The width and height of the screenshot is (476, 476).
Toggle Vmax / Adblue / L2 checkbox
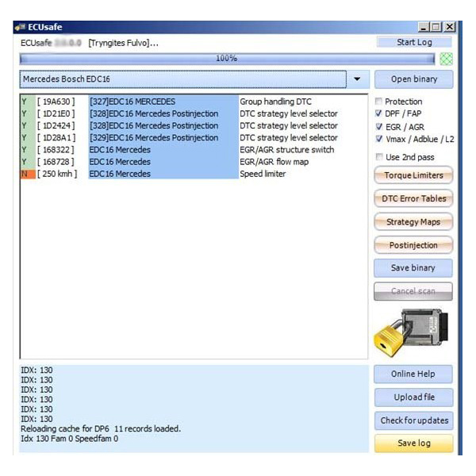pyautogui.click(x=378, y=139)
